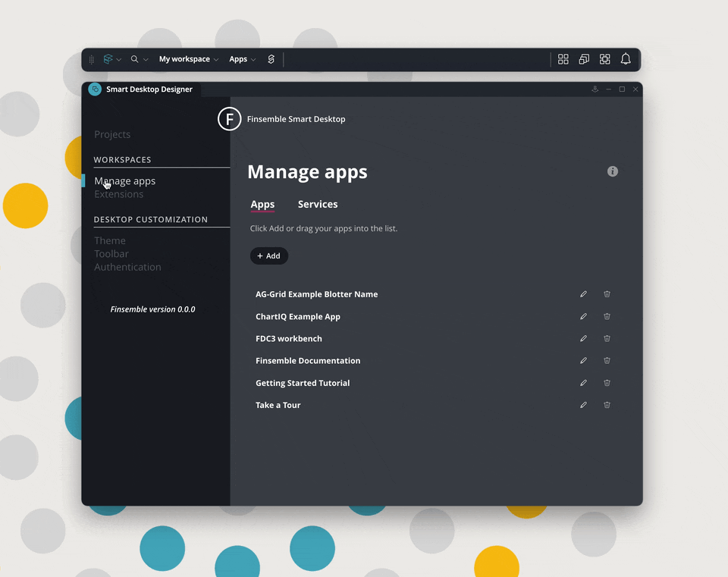Select the ChartIQ Example App row
Screen dimensions: 728x577
[x=434, y=317]
